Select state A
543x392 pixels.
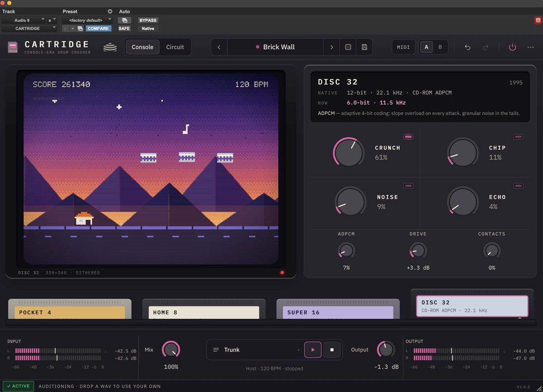click(x=426, y=47)
